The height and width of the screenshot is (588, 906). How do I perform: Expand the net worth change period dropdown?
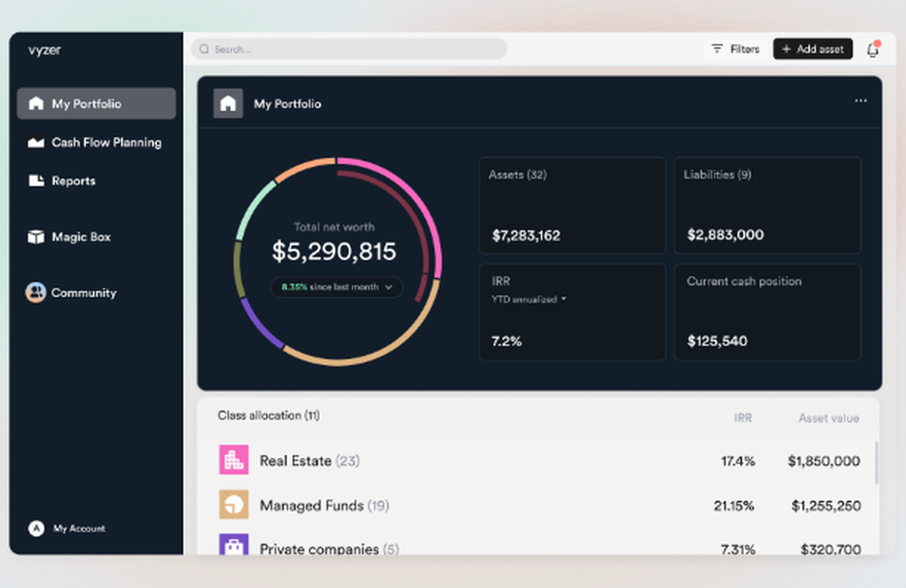click(x=336, y=286)
